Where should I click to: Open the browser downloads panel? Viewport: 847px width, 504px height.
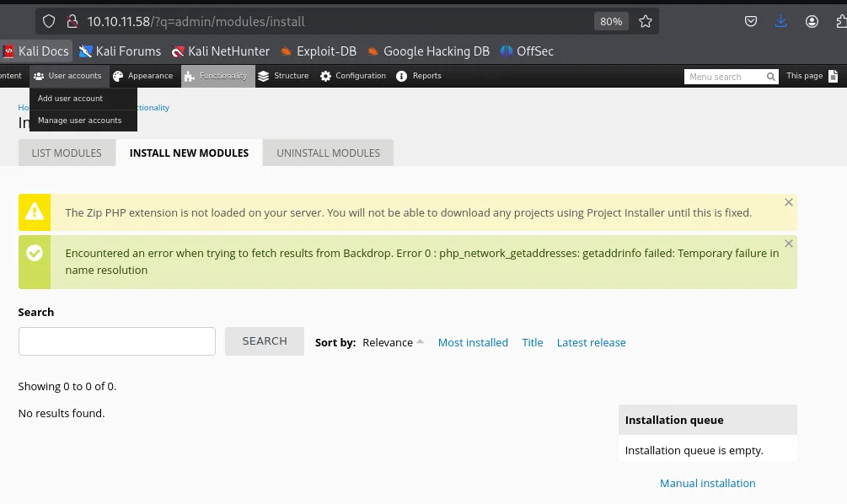click(x=780, y=22)
